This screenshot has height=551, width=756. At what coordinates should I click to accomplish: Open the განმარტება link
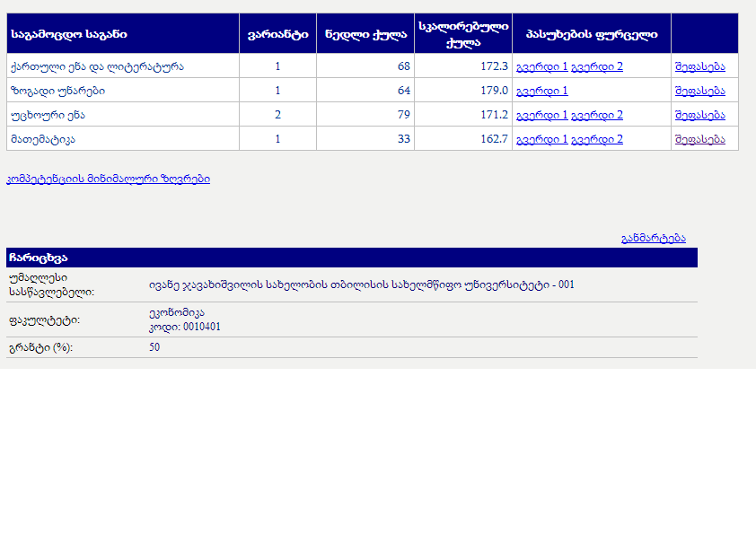pos(654,238)
